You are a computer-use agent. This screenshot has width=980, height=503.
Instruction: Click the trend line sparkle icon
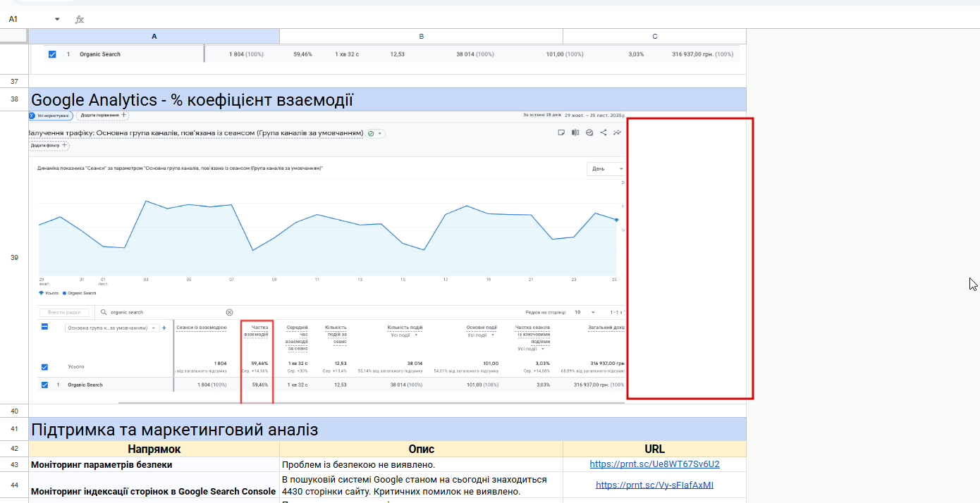pyautogui.click(x=618, y=132)
